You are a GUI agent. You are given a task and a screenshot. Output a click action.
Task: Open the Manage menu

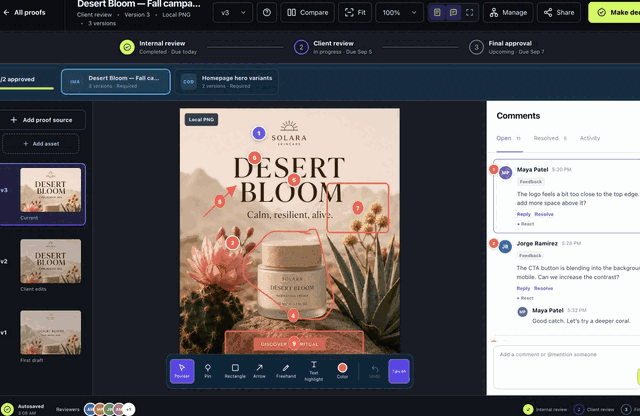click(508, 13)
